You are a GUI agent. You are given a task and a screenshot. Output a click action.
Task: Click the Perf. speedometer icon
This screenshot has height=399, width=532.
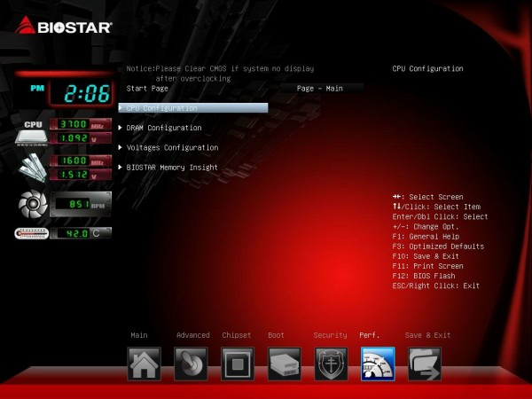coord(378,364)
